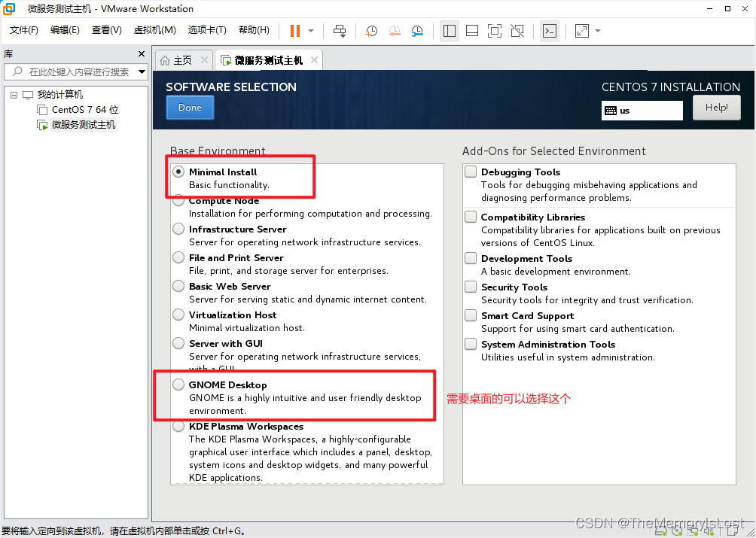The image size is (756, 538).
Task: Collapse the 我的计算机 tree node
Action: pyautogui.click(x=14, y=95)
